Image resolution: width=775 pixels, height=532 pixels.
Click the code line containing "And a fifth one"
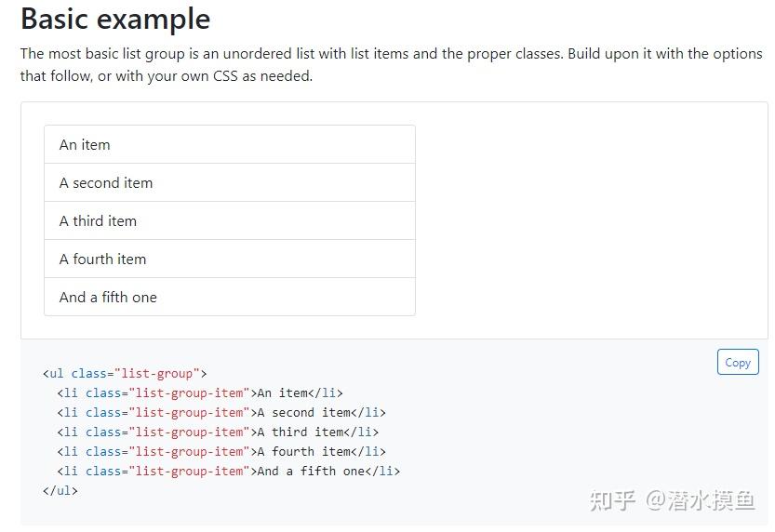[x=228, y=472]
